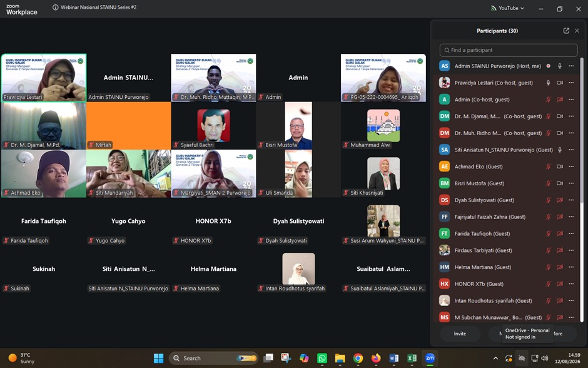Open more options for Siti Anisatun N_STAINU Purworejo
The width and height of the screenshot is (588, 368).
571,150
